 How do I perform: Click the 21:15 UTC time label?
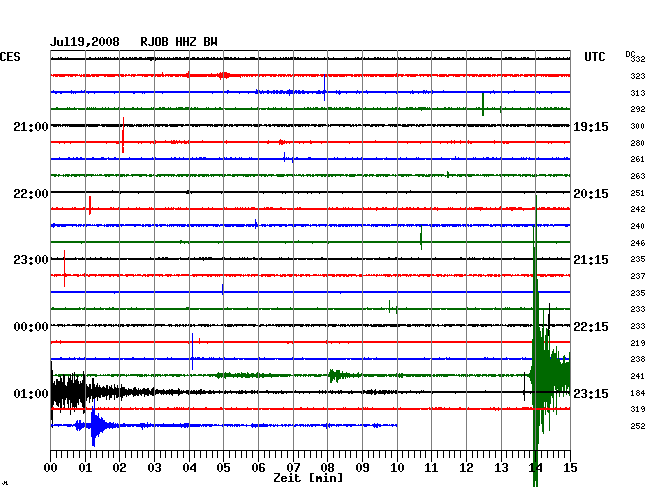pos(591,260)
